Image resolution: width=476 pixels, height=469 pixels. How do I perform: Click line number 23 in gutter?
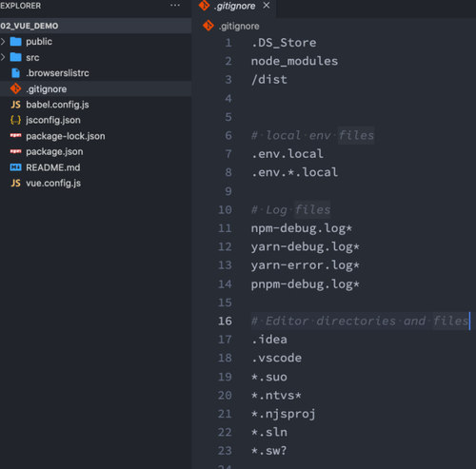[225, 451]
